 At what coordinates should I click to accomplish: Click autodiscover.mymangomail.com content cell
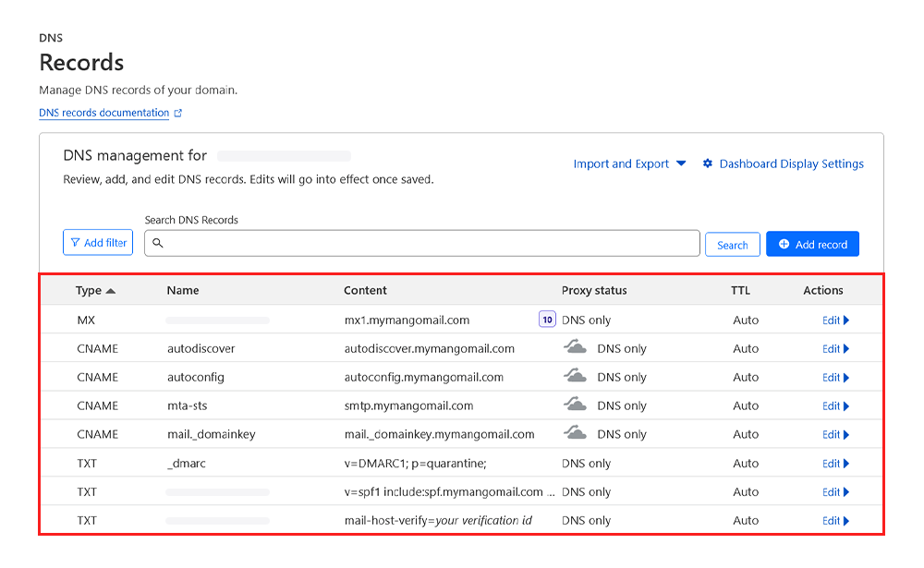tap(430, 349)
